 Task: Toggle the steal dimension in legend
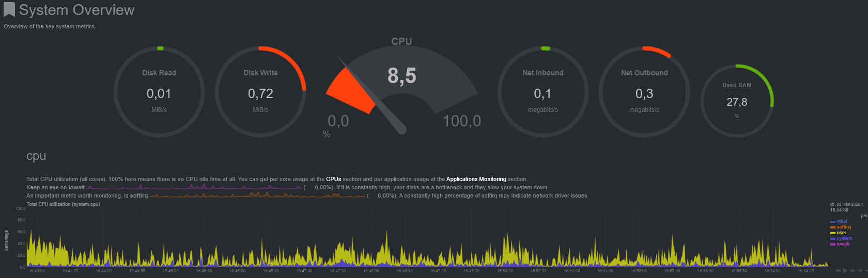842,221
